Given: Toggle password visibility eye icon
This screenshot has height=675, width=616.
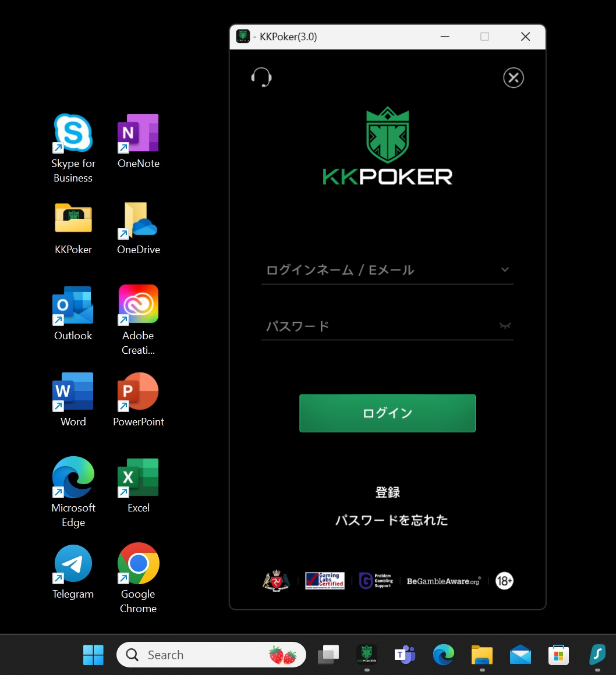Looking at the screenshot, I should (505, 325).
